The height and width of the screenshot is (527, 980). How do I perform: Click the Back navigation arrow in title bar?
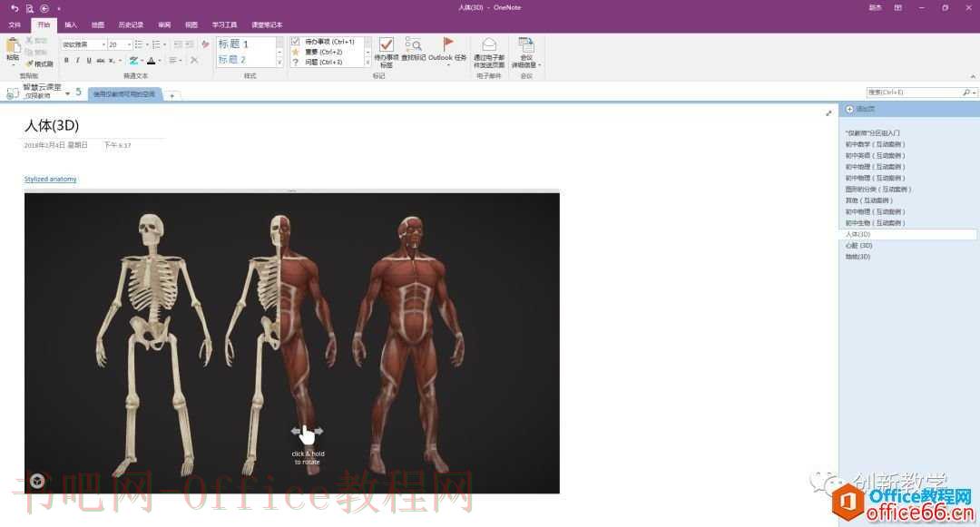[44, 8]
